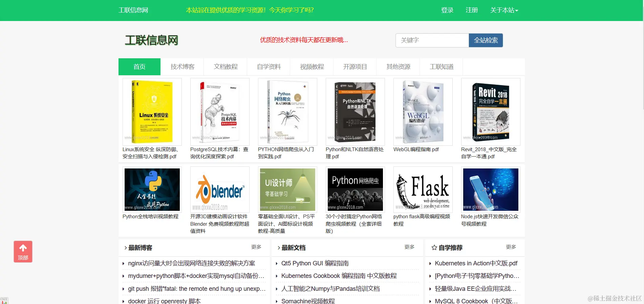Click the 登录 link
Screen dimensions: 644x304
point(447,10)
